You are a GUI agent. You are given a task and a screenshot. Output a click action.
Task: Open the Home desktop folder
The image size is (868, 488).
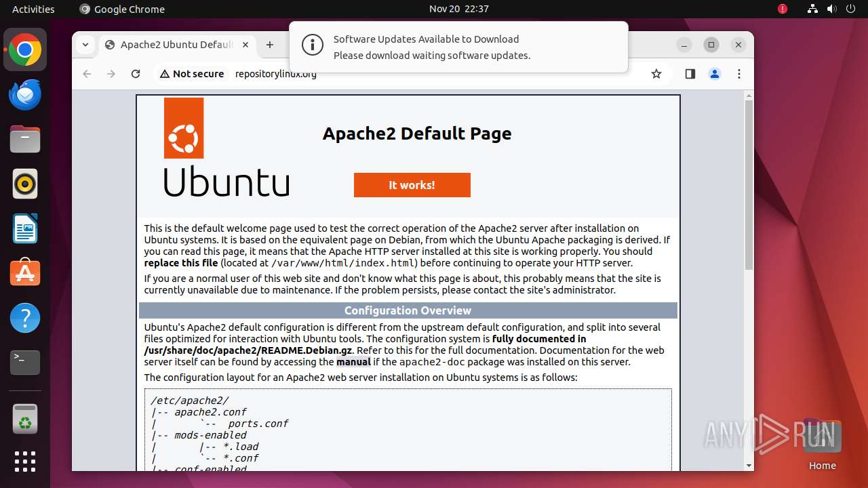(822, 446)
